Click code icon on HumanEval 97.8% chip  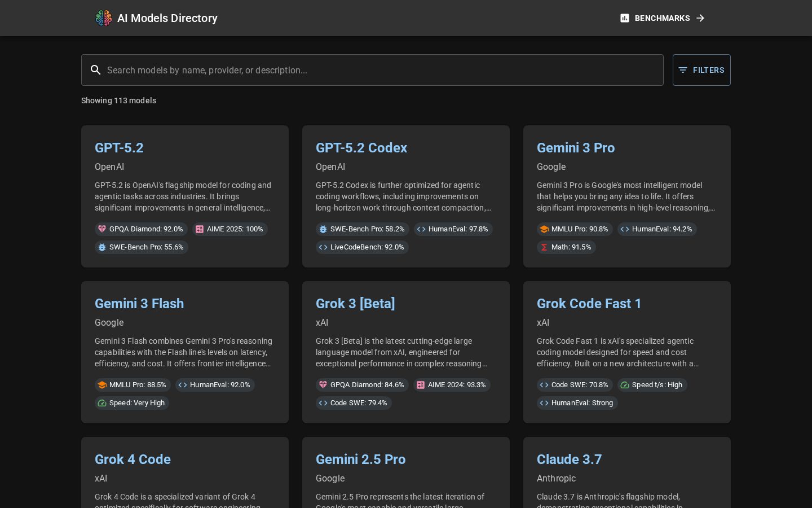pyautogui.click(x=421, y=229)
